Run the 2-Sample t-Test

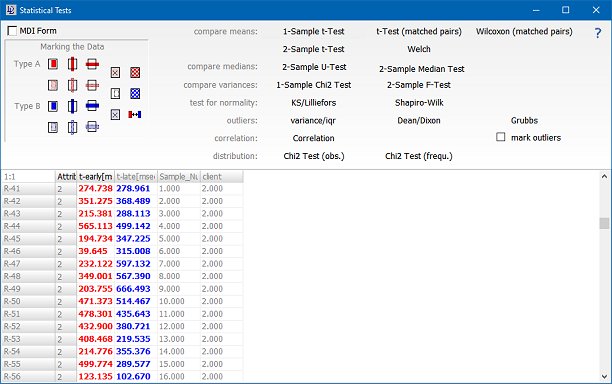point(313,49)
